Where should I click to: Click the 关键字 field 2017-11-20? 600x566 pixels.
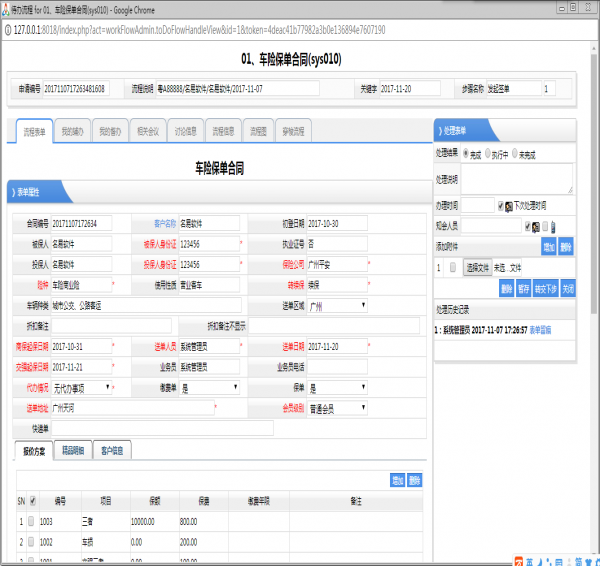pyautogui.click(x=410, y=89)
